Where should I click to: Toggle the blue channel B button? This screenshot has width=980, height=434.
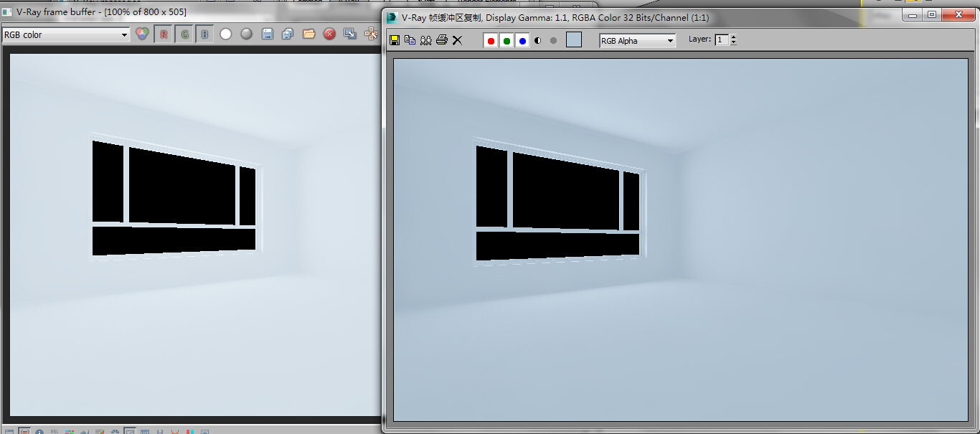[204, 34]
